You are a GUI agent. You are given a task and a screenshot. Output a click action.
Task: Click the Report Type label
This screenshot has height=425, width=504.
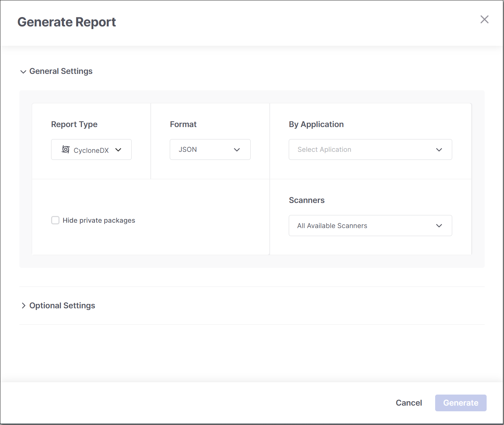74,124
